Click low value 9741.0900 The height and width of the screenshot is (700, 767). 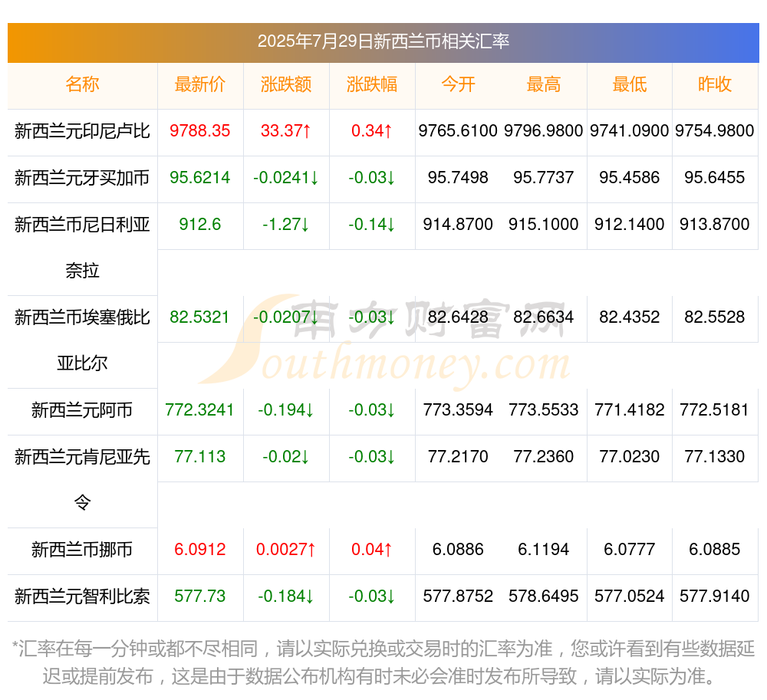coord(630,131)
